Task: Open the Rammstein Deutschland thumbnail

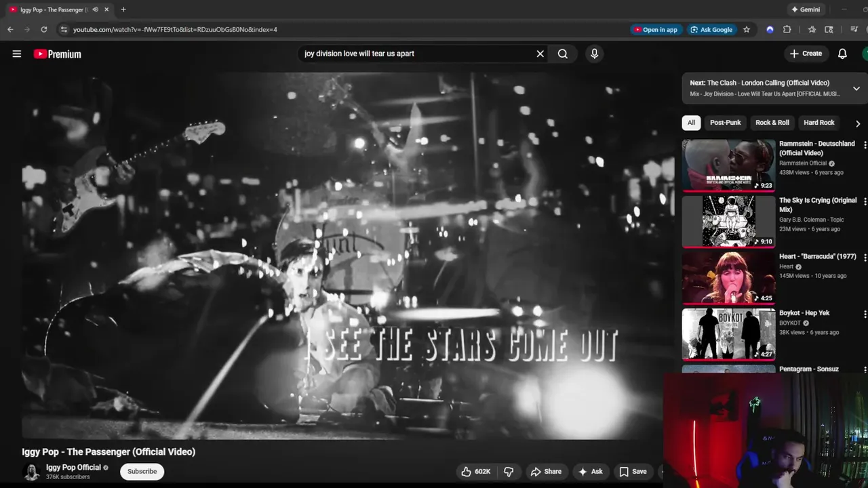Action: click(x=728, y=165)
